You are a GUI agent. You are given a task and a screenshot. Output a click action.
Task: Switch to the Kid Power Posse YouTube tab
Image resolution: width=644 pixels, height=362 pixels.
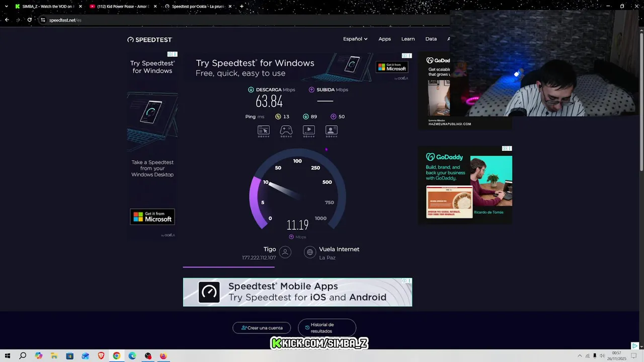(x=123, y=6)
